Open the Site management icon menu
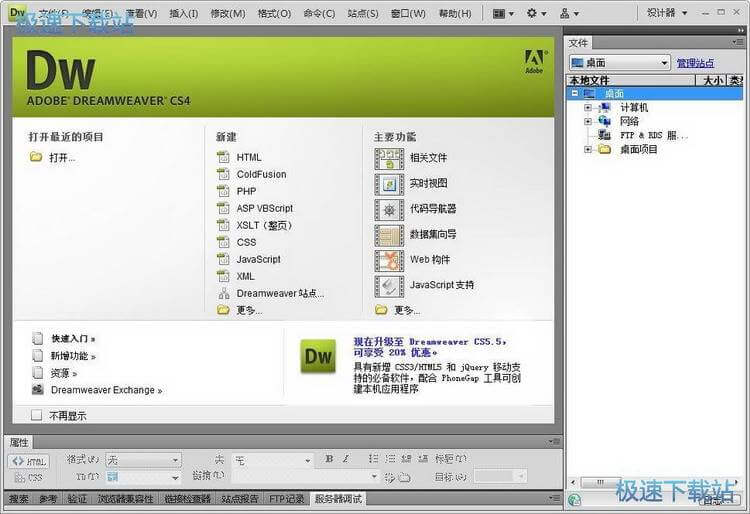750x514 pixels. (x=569, y=14)
